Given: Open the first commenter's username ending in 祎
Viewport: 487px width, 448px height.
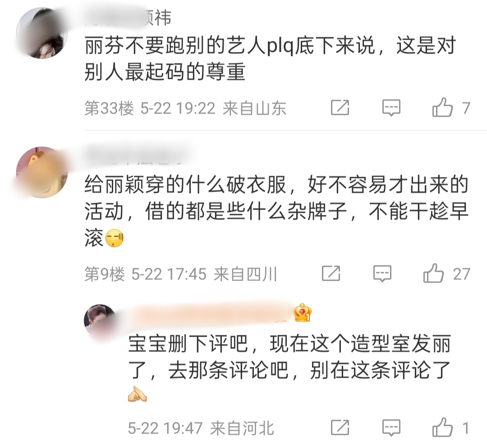Looking at the screenshot, I should (128, 18).
